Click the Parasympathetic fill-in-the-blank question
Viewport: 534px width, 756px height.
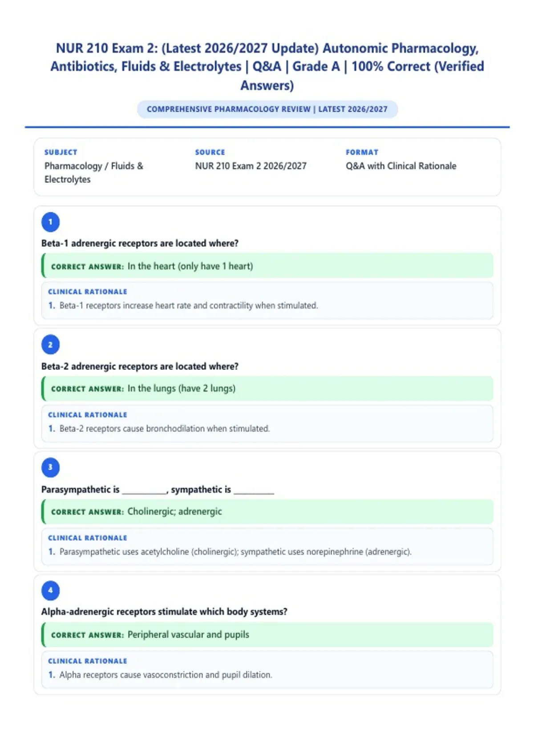[x=158, y=490]
